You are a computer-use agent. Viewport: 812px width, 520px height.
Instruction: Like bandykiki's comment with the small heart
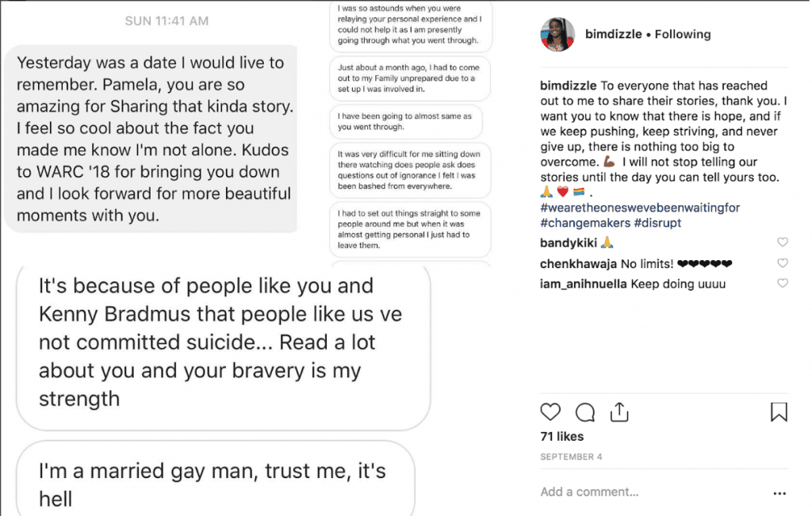pyautogui.click(x=783, y=243)
